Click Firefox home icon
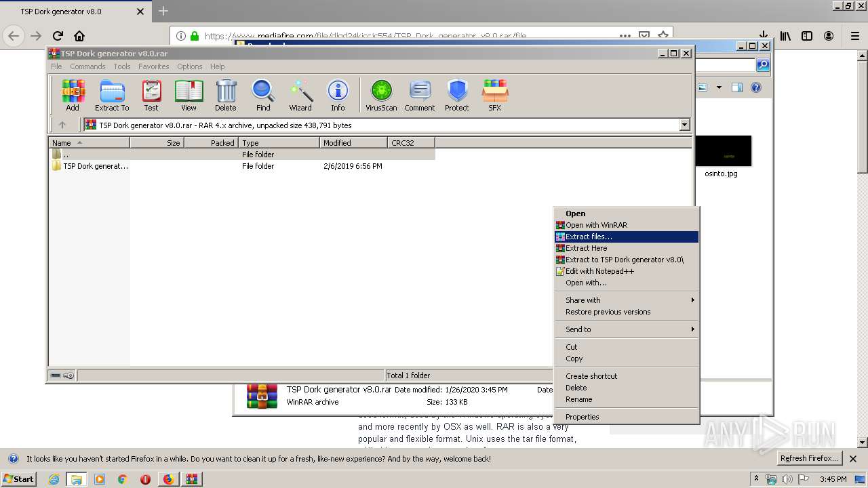Viewport: 868px width, 488px height. point(79,36)
